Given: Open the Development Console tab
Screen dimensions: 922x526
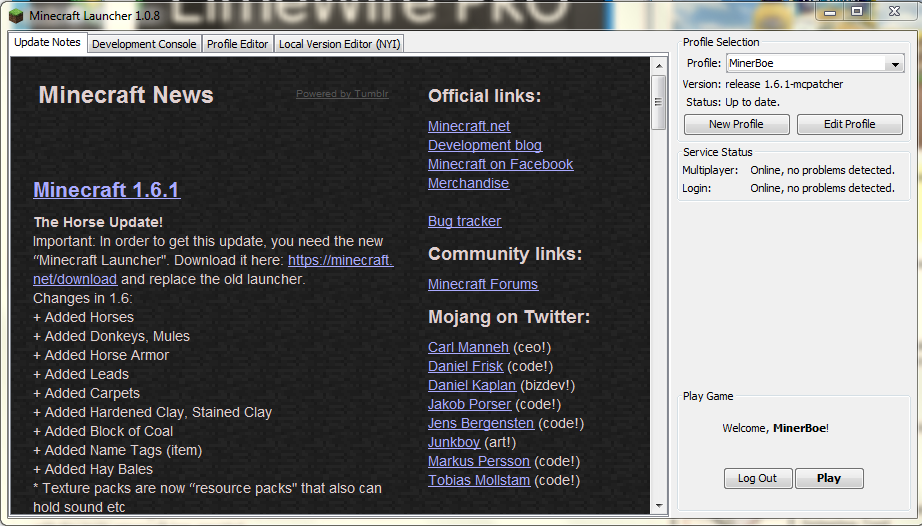Looking at the screenshot, I should (x=144, y=44).
